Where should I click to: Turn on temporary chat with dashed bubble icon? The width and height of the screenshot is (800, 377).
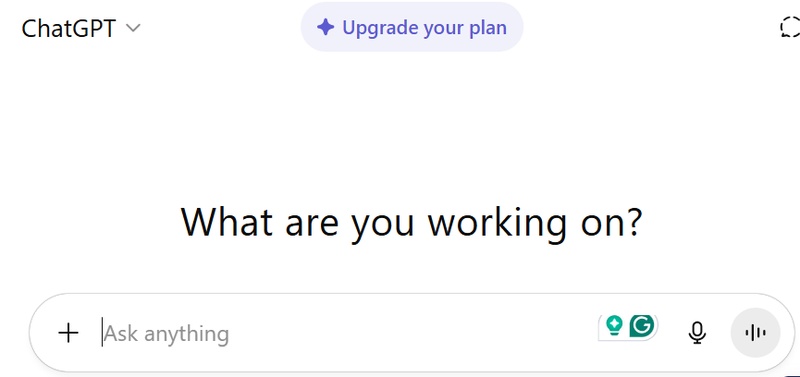[790, 27]
